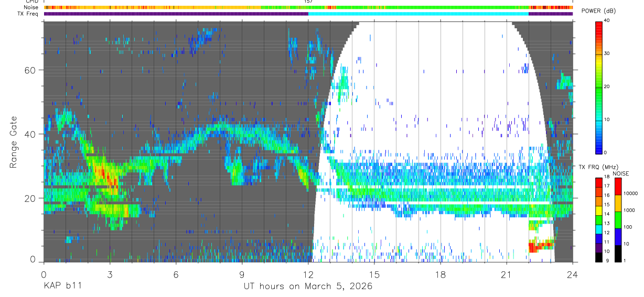
Task: Click the red NOISE legend swatch above 10000
Action: (x=618, y=186)
